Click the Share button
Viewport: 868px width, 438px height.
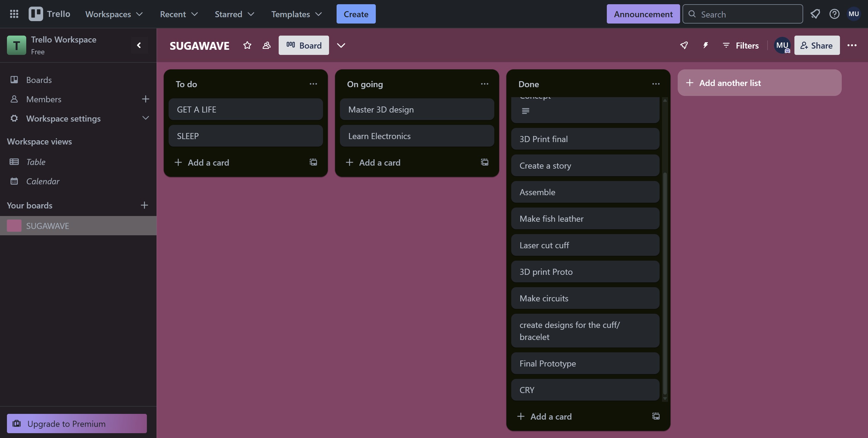817,45
